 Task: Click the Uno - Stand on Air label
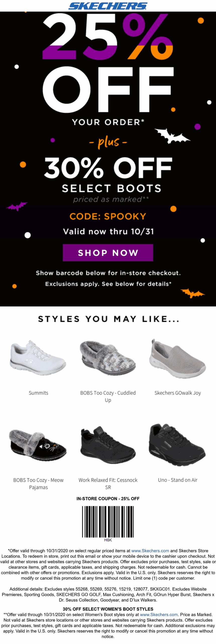tap(178, 480)
